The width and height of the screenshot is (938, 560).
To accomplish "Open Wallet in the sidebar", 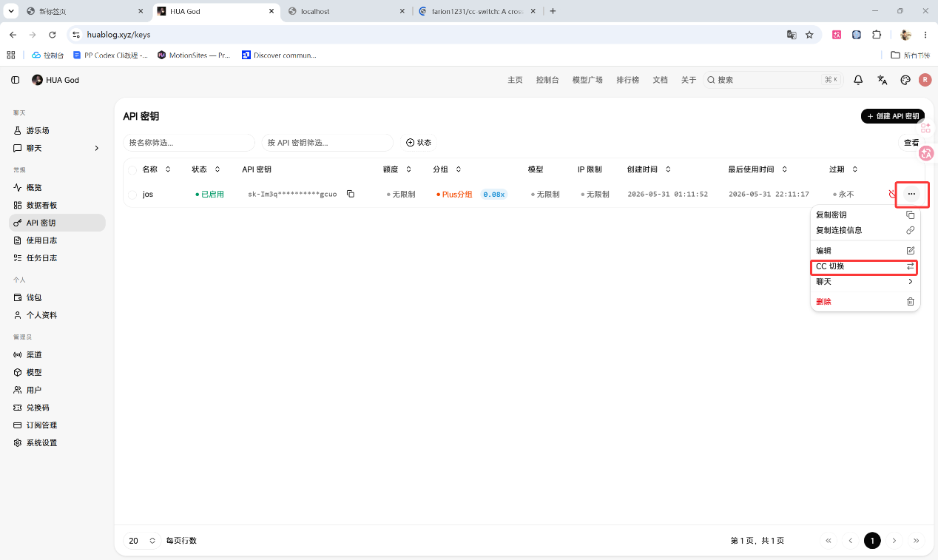I will point(57,297).
